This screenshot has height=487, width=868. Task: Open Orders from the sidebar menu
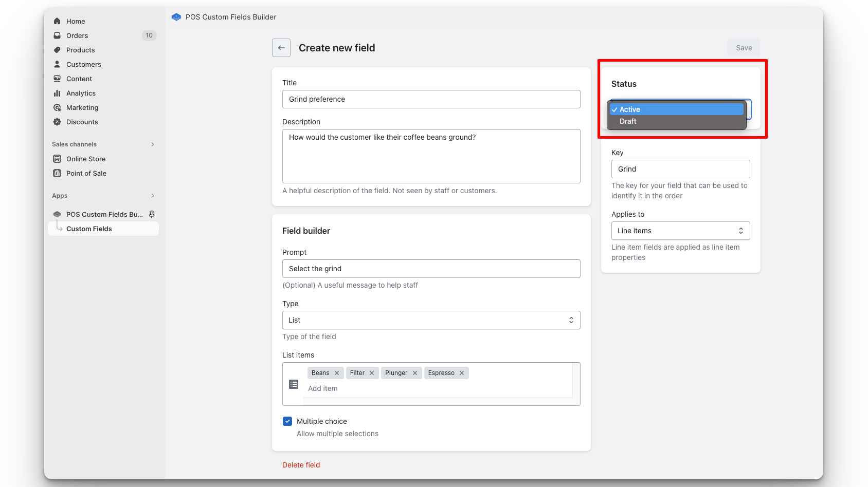click(77, 35)
